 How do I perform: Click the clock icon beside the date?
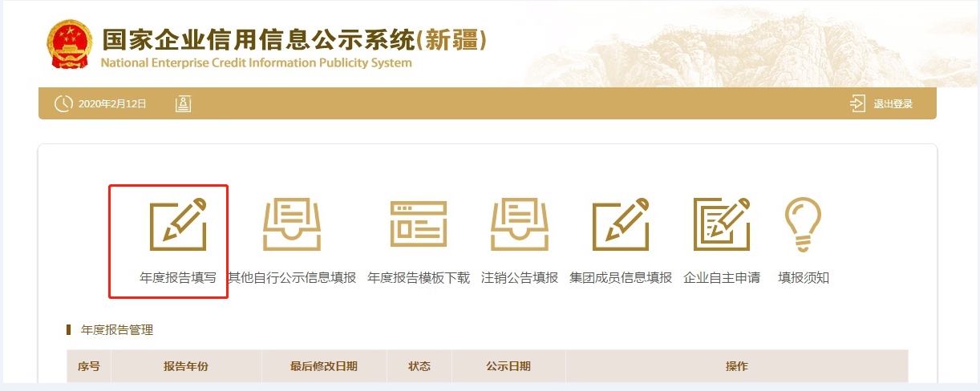click(63, 103)
